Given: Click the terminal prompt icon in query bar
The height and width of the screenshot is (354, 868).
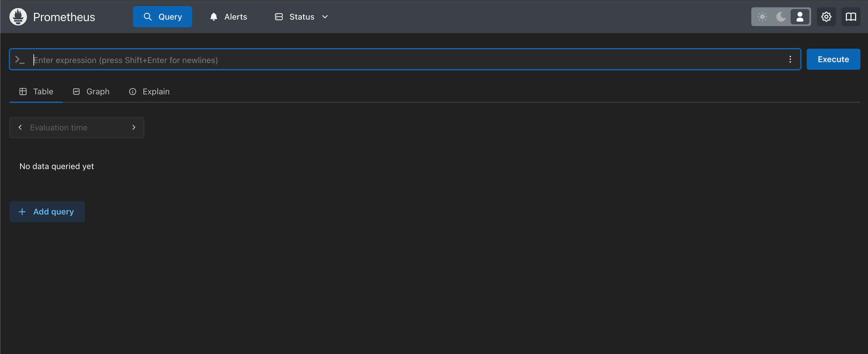Looking at the screenshot, I should 20,59.
